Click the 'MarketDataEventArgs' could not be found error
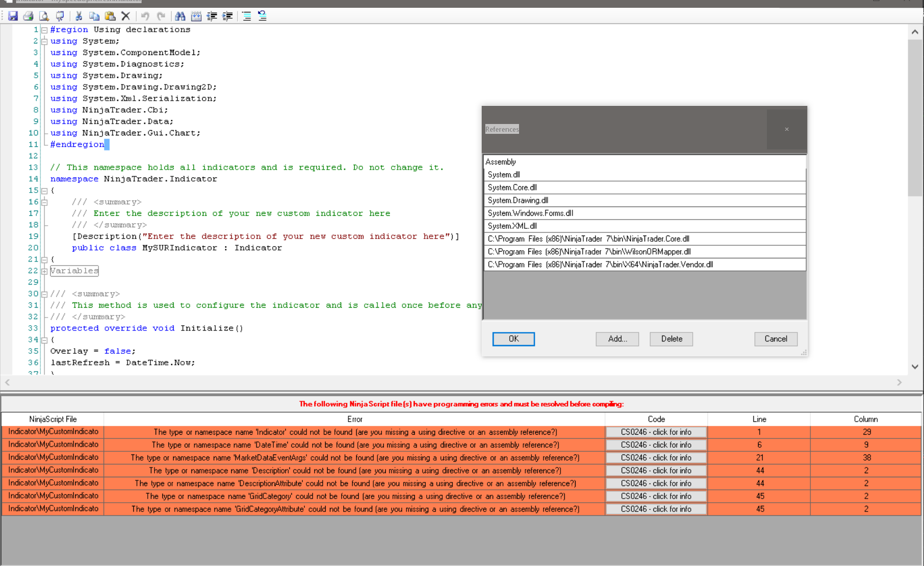This screenshot has height=566, width=924. (x=355, y=458)
